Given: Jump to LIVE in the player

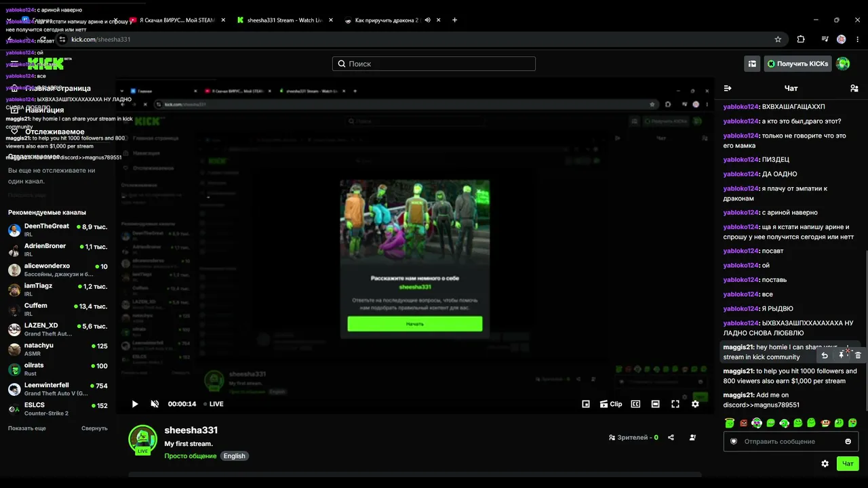Looking at the screenshot, I should click(x=214, y=404).
